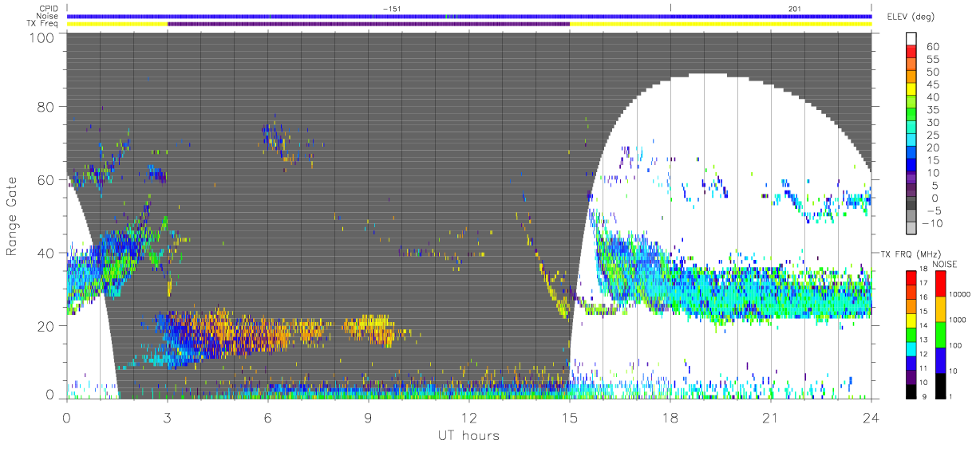Select the 'CPID' row label
The width and height of the screenshot is (980, 452).
click(x=47, y=8)
